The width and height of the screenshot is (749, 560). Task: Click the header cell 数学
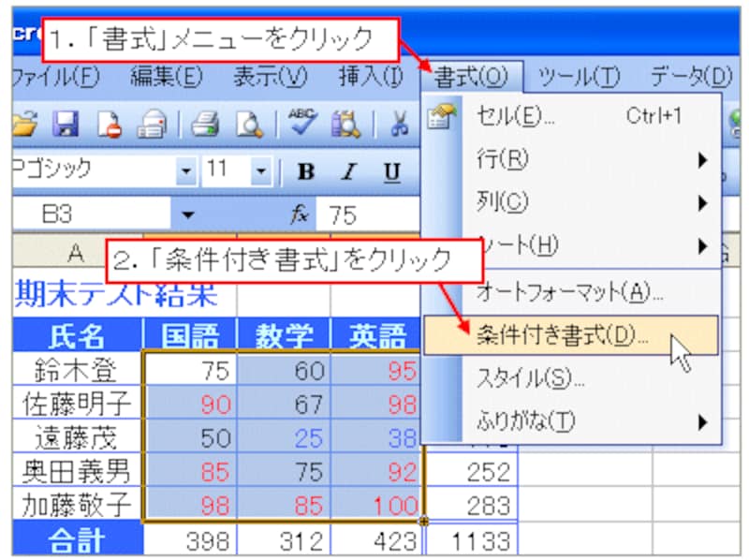pos(284,335)
